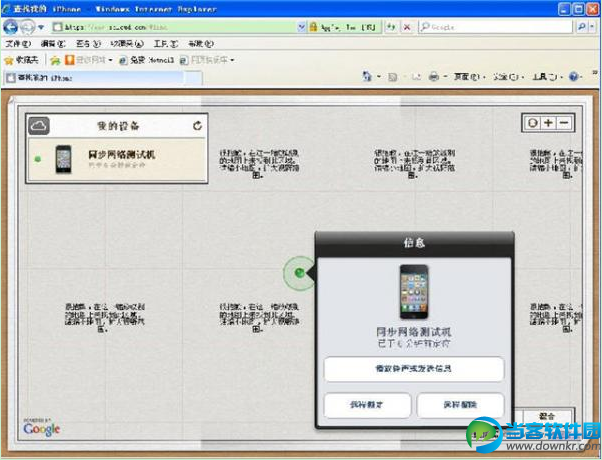This screenshot has width=602, height=460.
Task: Open the recent pages dropdown beside navigation arrows
Action: pyautogui.click(x=41, y=27)
